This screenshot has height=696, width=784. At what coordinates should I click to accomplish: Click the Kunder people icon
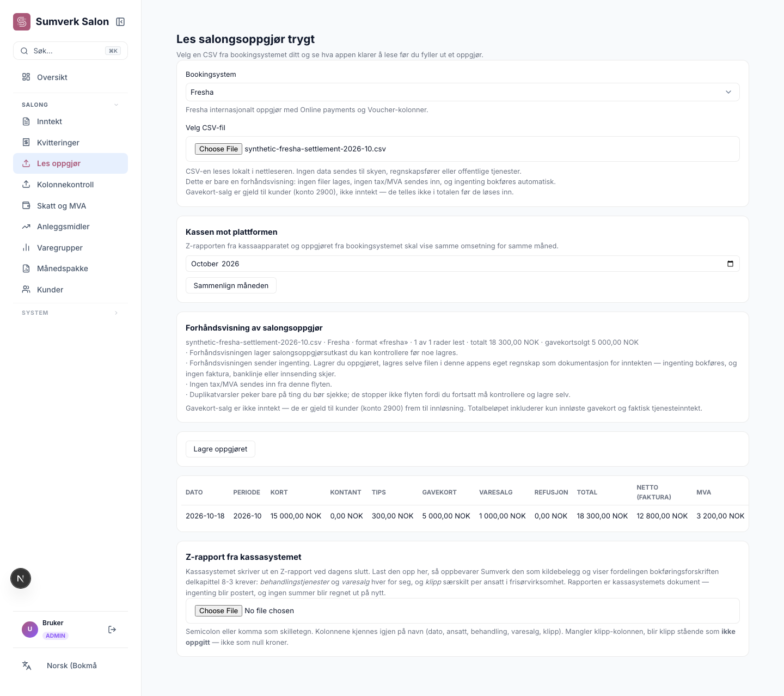[26, 290]
